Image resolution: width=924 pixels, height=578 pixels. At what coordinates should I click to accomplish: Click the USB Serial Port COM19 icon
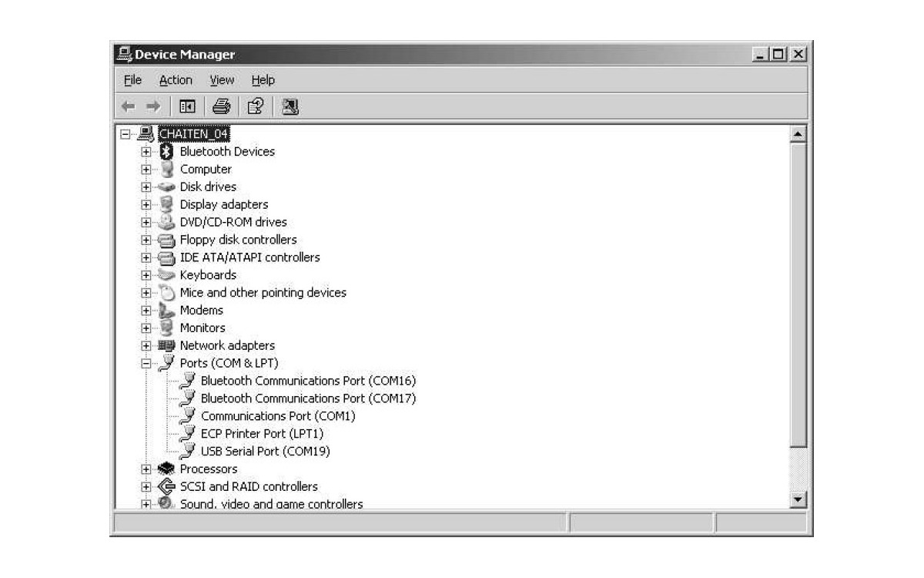coord(187,452)
